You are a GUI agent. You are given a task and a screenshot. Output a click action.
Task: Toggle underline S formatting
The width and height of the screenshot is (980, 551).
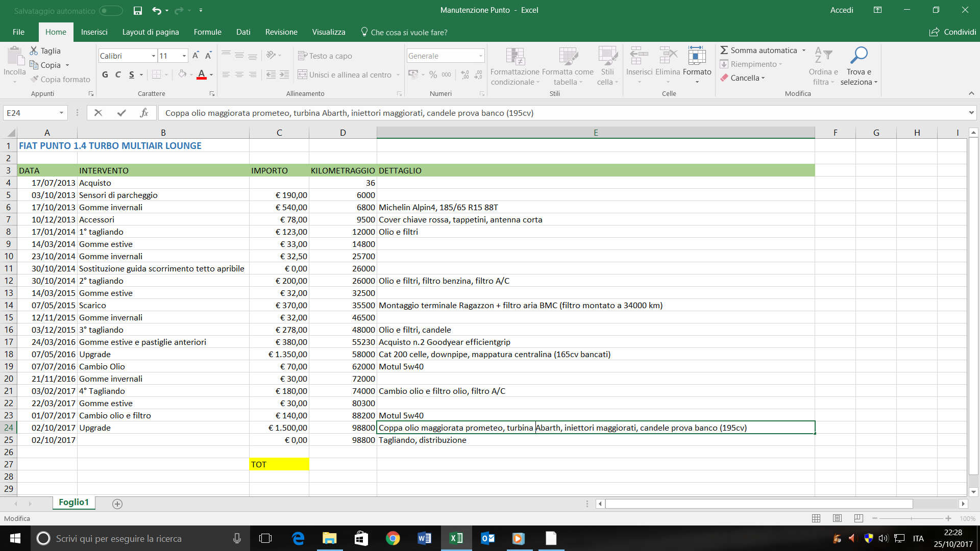pos(132,74)
